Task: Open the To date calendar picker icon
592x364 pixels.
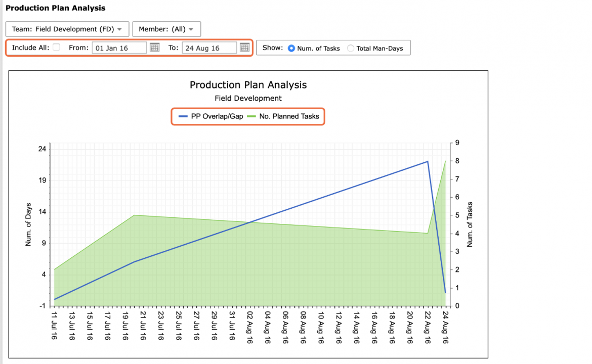Action: (245, 48)
